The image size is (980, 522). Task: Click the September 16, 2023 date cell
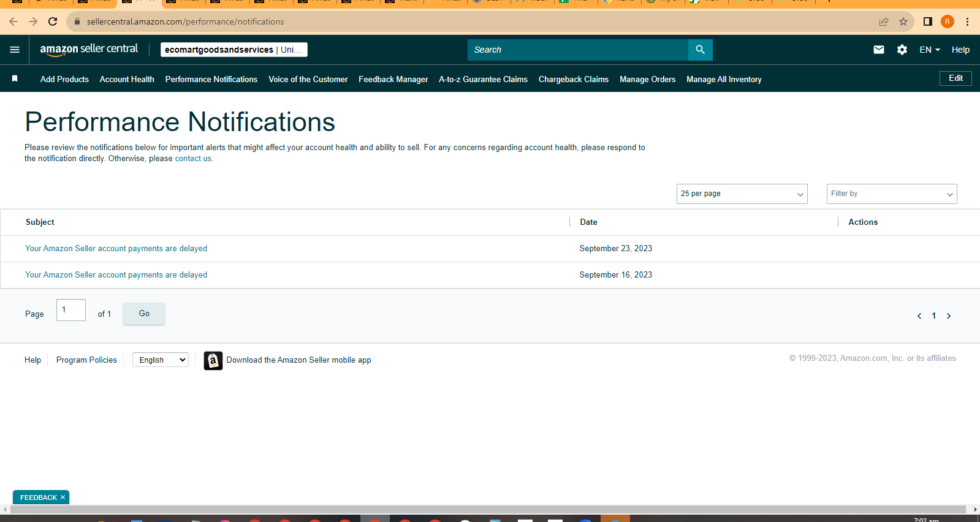615,275
